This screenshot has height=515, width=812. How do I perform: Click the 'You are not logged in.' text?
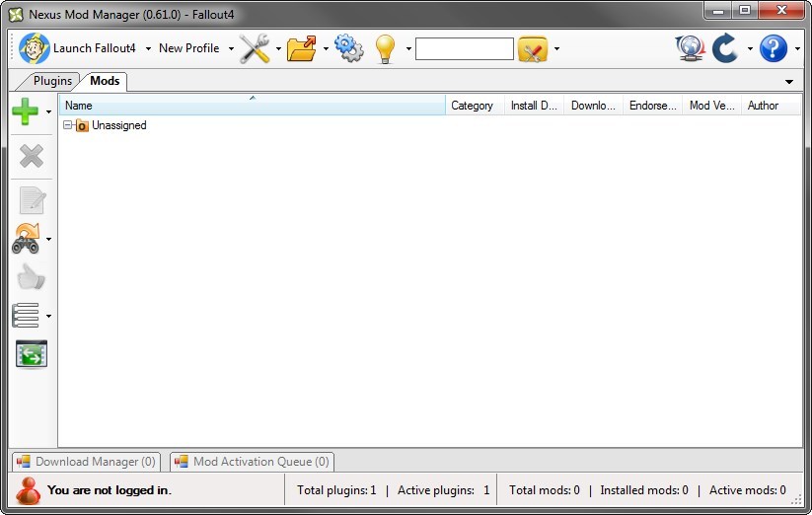point(110,490)
